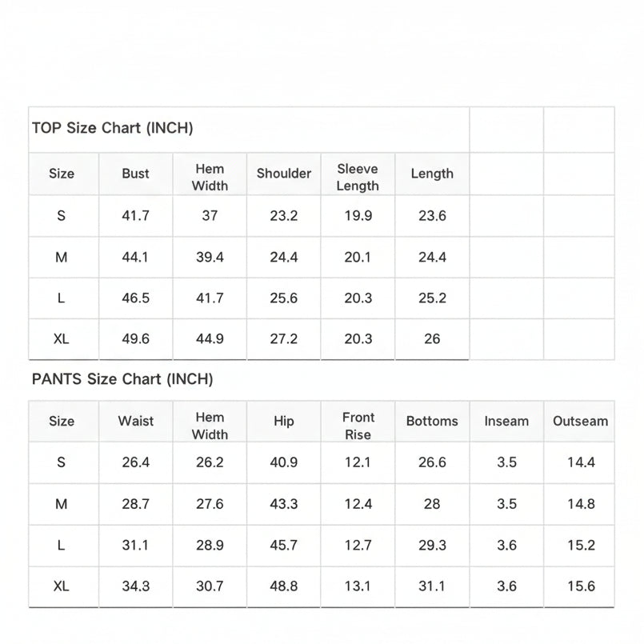Select the top length value 26
Screen dimensions: 644x644
click(432, 339)
